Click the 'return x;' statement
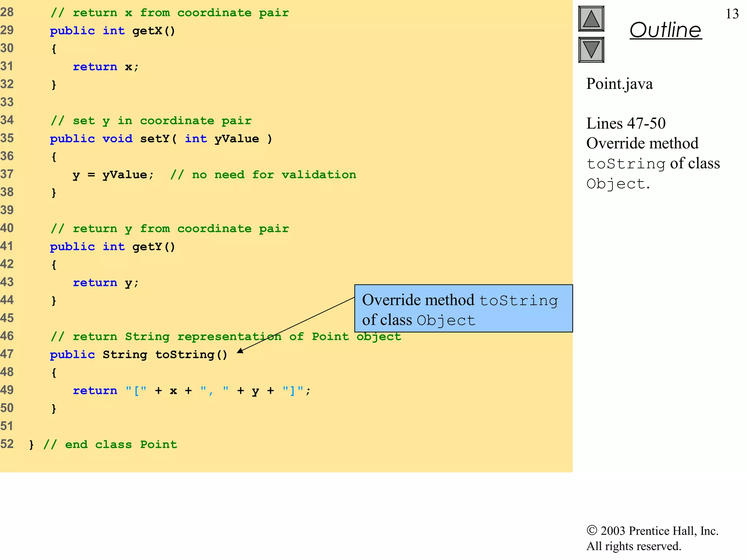Screen dimensions: 747x560 click(105, 67)
